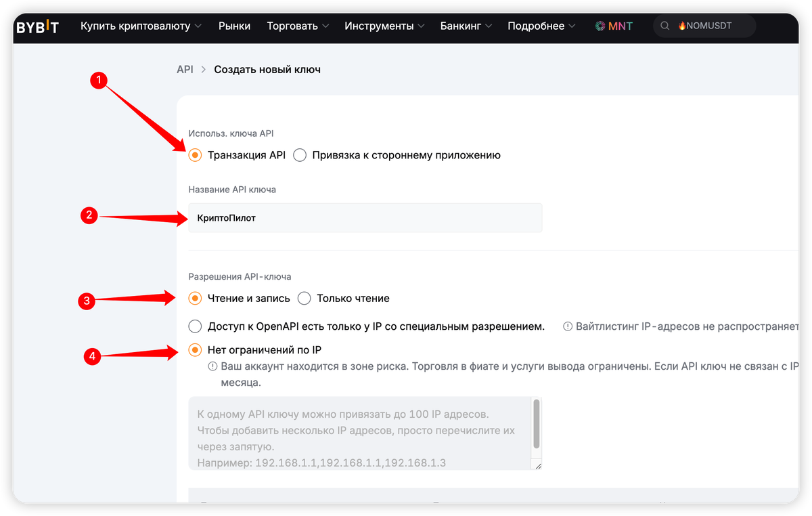Click the search magnifier icon
812x516 pixels.
point(665,26)
